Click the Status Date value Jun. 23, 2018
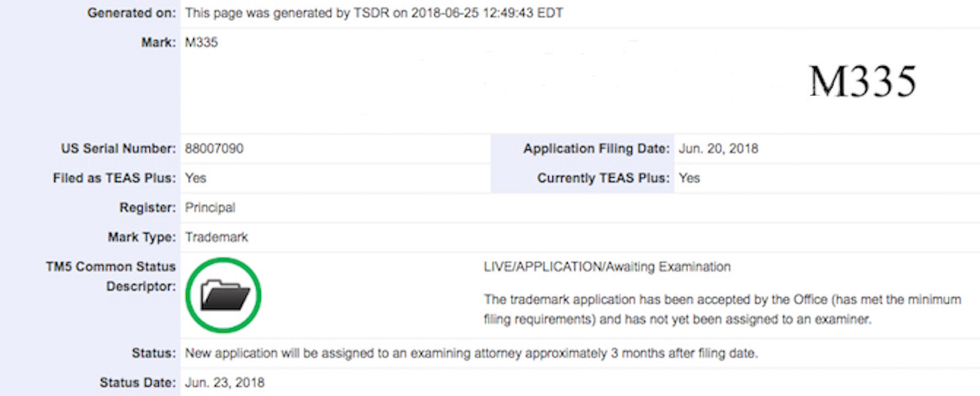The image size is (980, 396). tap(225, 383)
